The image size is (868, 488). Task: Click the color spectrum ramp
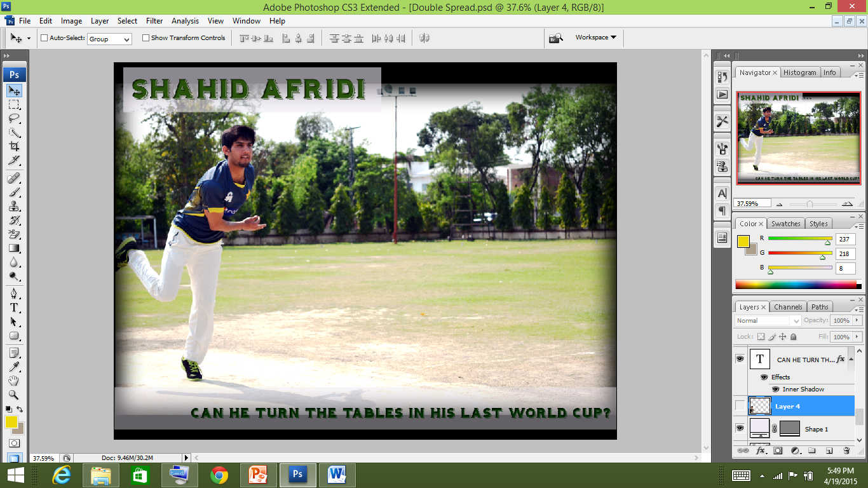pyautogui.click(x=798, y=285)
